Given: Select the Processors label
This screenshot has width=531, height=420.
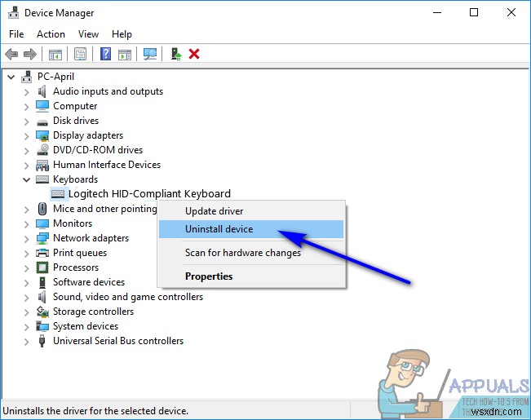Looking at the screenshot, I should [76, 267].
